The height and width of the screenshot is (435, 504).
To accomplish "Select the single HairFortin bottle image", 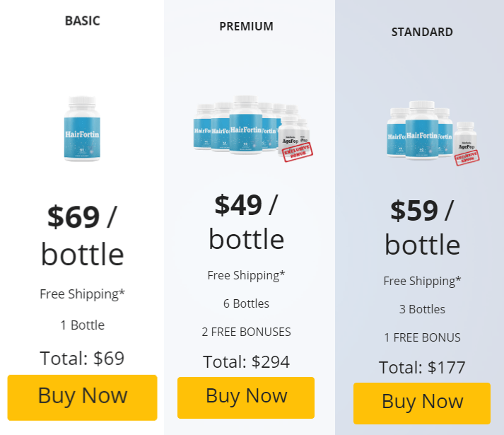I will pos(82,128).
